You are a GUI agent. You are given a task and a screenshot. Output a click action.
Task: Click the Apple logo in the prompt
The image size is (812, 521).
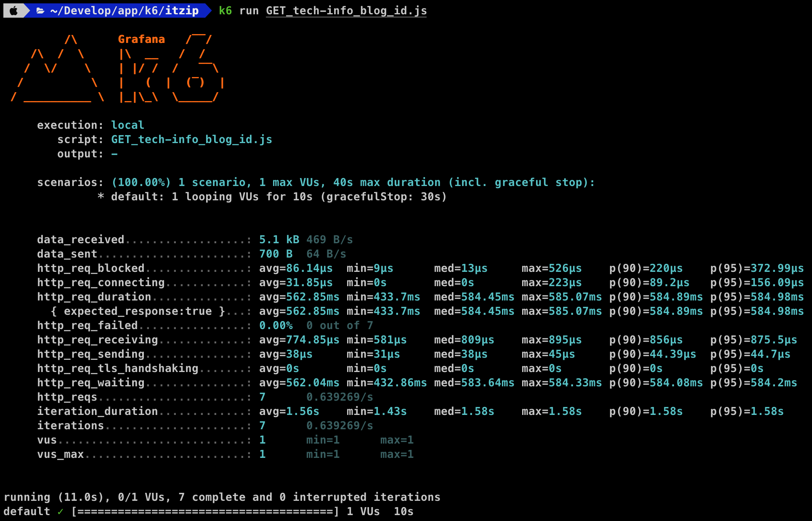(13, 11)
